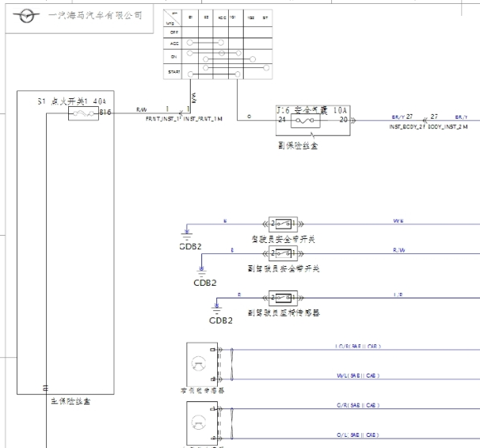Click R/W label on passenger seat belt wire

pyautogui.click(x=399, y=250)
